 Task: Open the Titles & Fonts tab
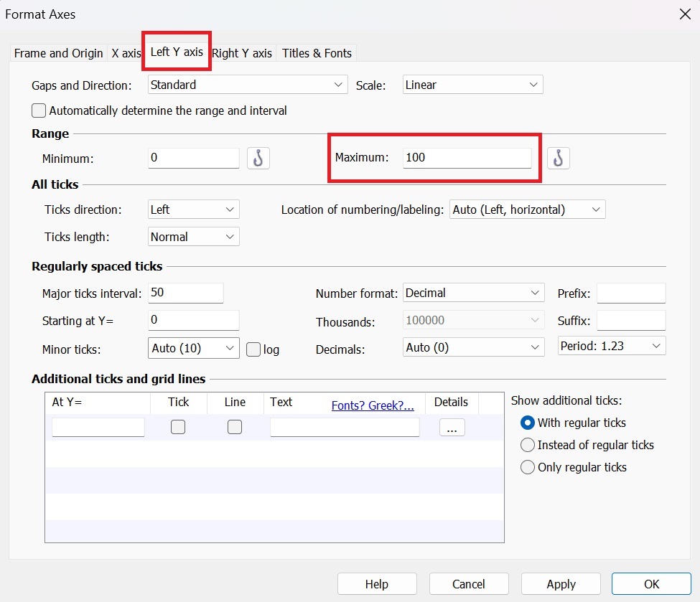pyautogui.click(x=317, y=53)
